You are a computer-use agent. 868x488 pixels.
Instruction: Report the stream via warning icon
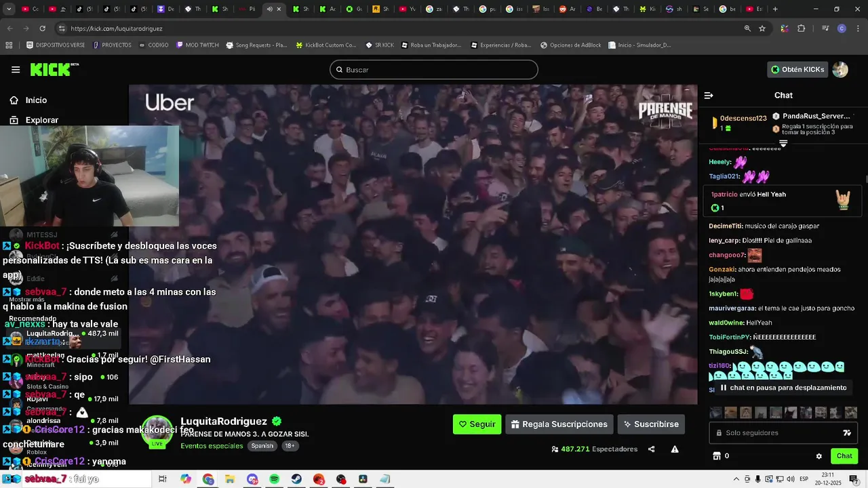pyautogui.click(x=675, y=449)
